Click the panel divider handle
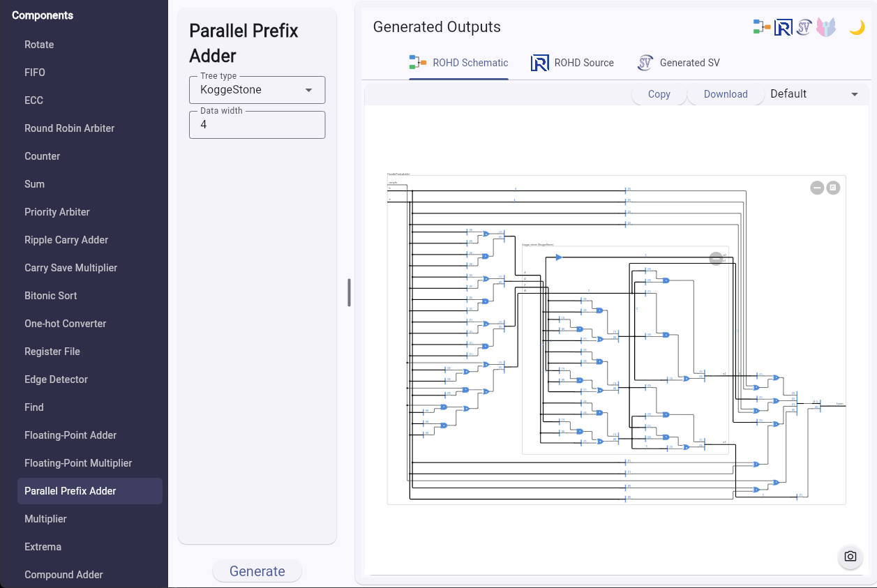877x588 pixels. tap(349, 293)
